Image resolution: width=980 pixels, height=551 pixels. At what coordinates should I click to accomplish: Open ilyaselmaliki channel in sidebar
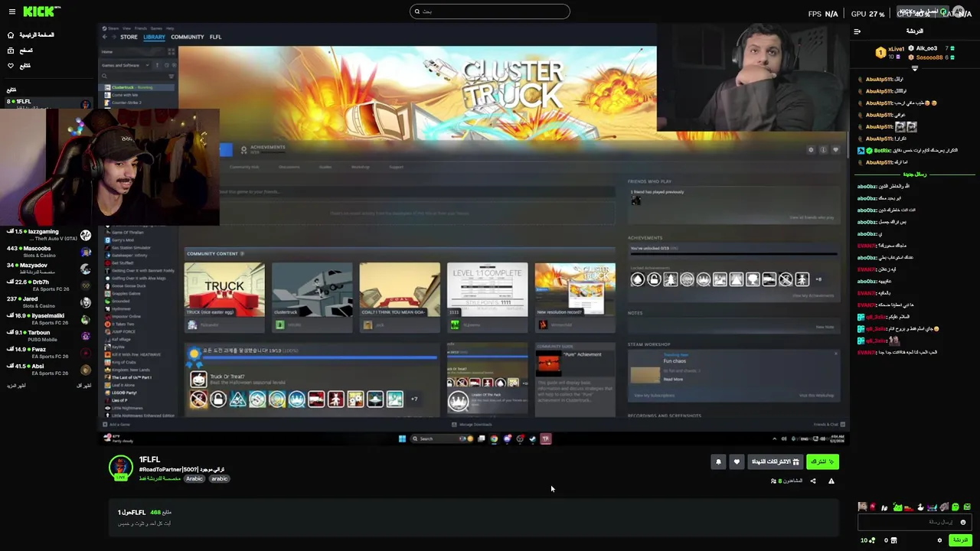click(x=47, y=319)
